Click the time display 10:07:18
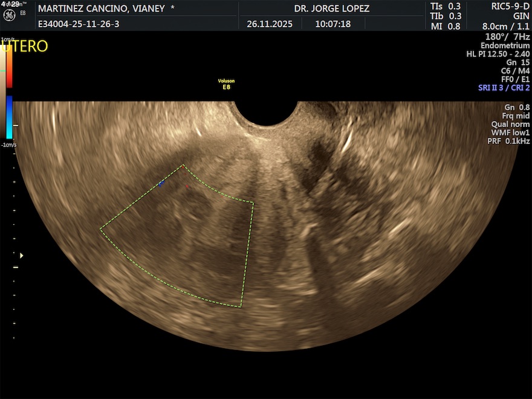 point(332,25)
